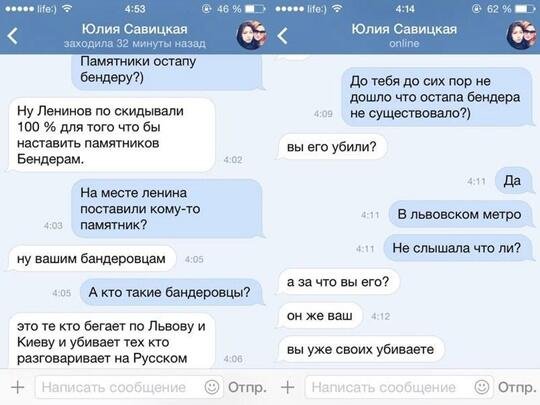Image resolution: width=540 pixels, height=405 pixels.
Task: Open profile avatar in left chat header
Action: coord(252,35)
